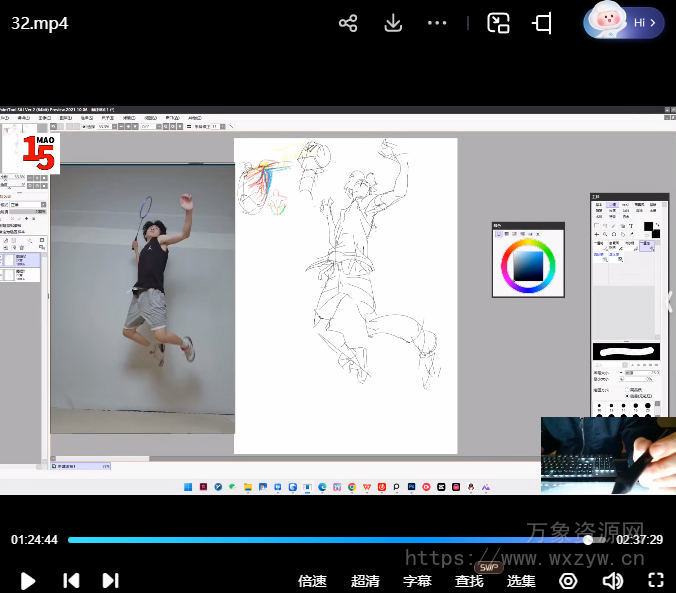Open the 倍速 playback speed menu
The width and height of the screenshot is (676, 593).
pos(312,581)
